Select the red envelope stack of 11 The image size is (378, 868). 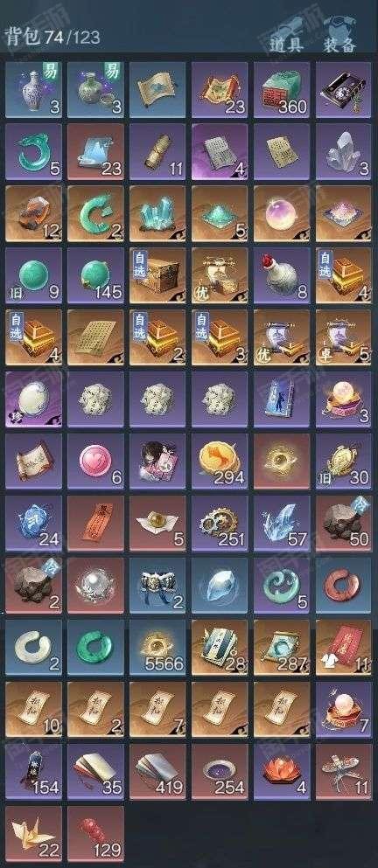point(344,647)
